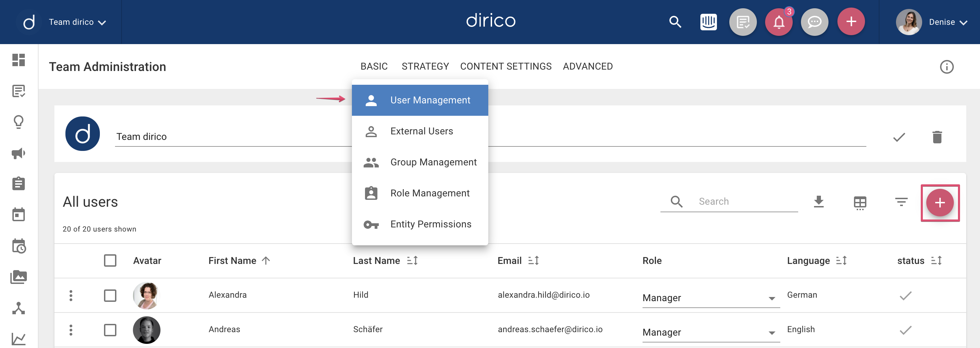The height and width of the screenshot is (348, 980).
Task: Open the campaigns megaphone icon in sidebar
Action: [x=19, y=153]
